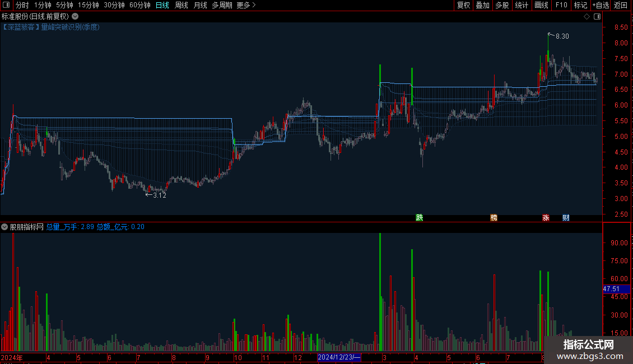Select the 15分钟 period tab
This screenshot has width=633, height=364.
coord(88,5)
